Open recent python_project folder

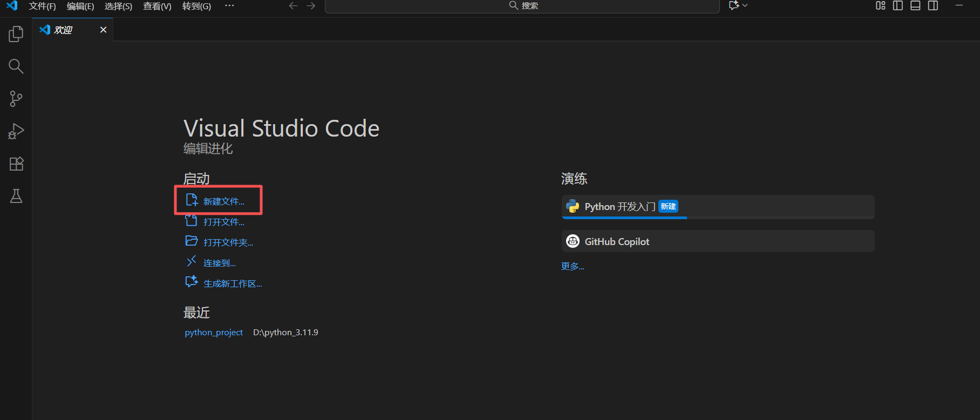214,333
